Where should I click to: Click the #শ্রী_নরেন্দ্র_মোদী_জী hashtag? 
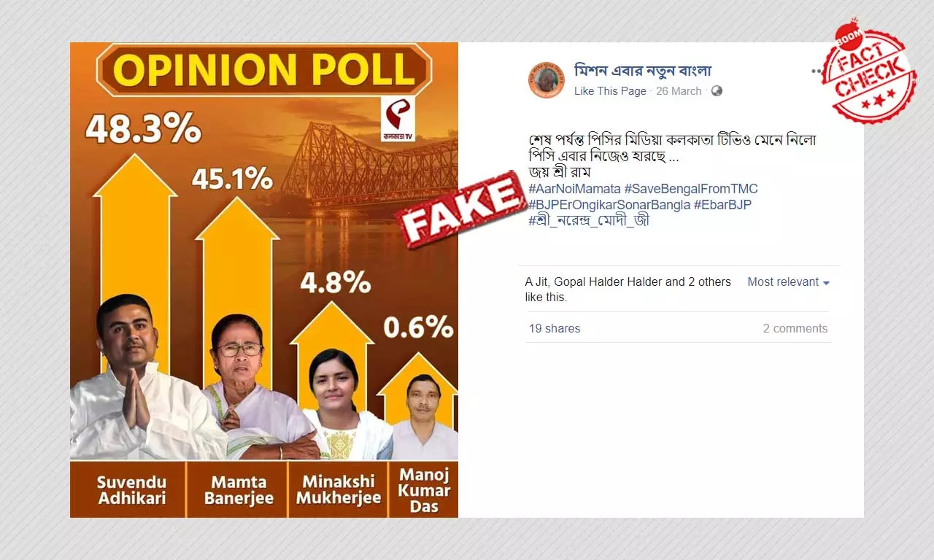pyautogui.click(x=589, y=220)
